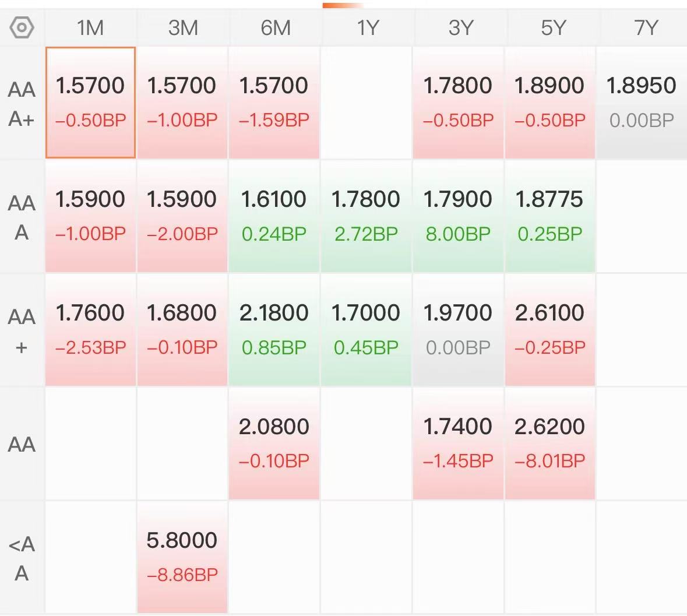Click the AA+ 1M cell with -2.53BP
The height and width of the screenshot is (616, 687).
point(90,330)
